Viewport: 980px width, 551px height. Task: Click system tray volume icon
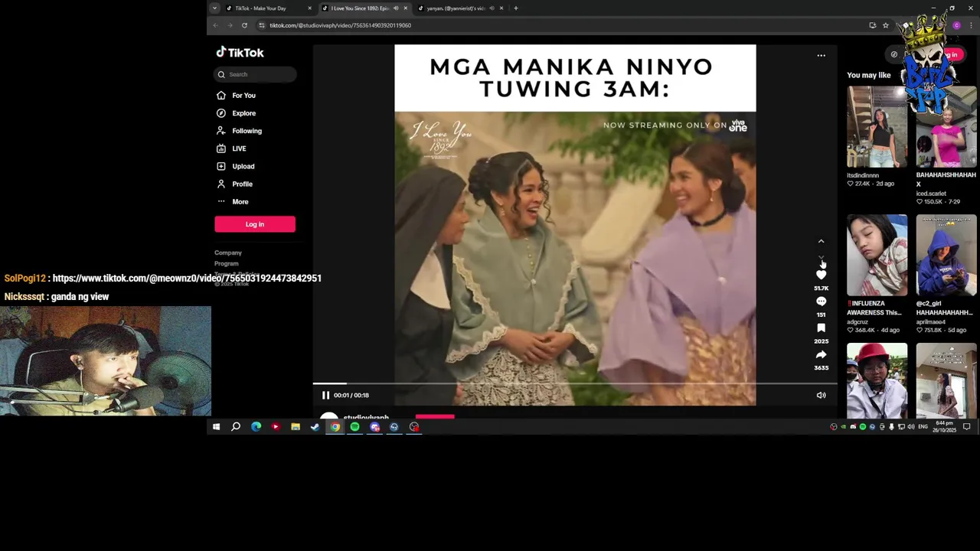pyautogui.click(x=910, y=426)
